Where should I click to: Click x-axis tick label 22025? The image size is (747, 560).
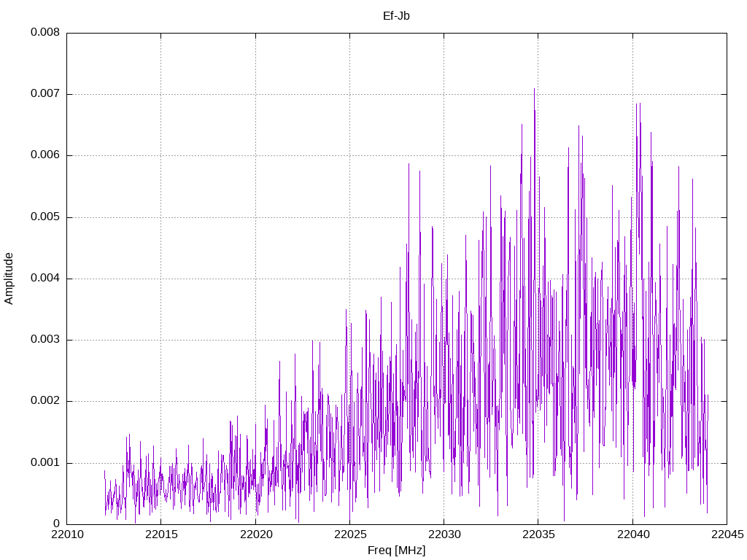click(x=349, y=534)
